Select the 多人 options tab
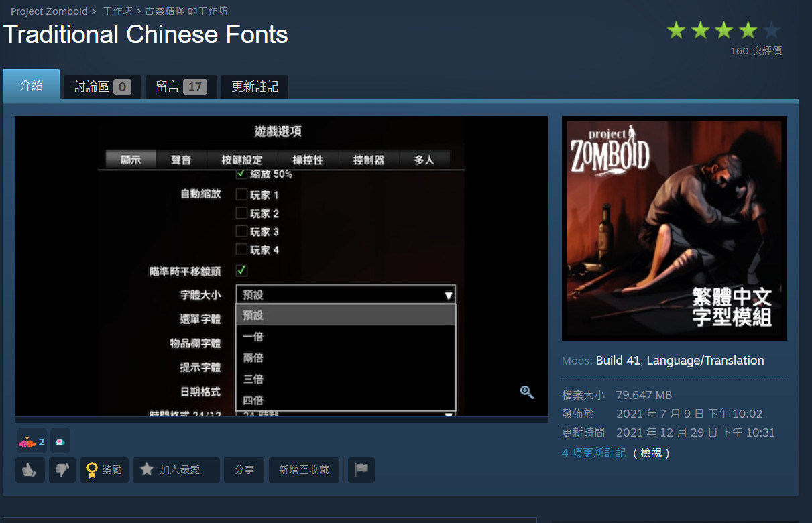This screenshot has height=523, width=812. [424, 160]
